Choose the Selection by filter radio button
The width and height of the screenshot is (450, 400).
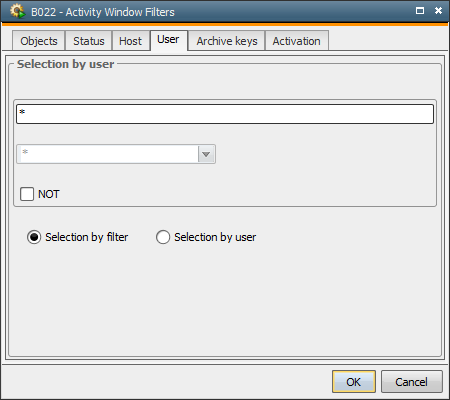point(34,237)
